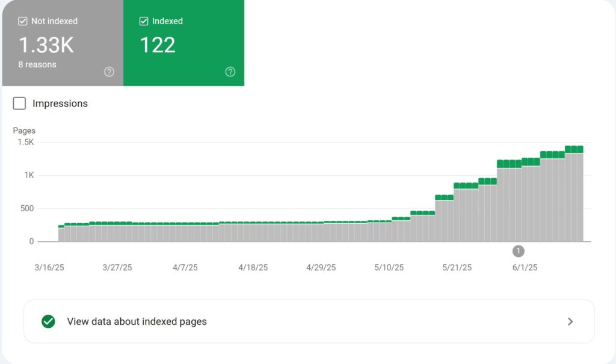The width and height of the screenshot is (616, 364).
Task: Select the numbered event marker below the chart
Action: (518, 251)
